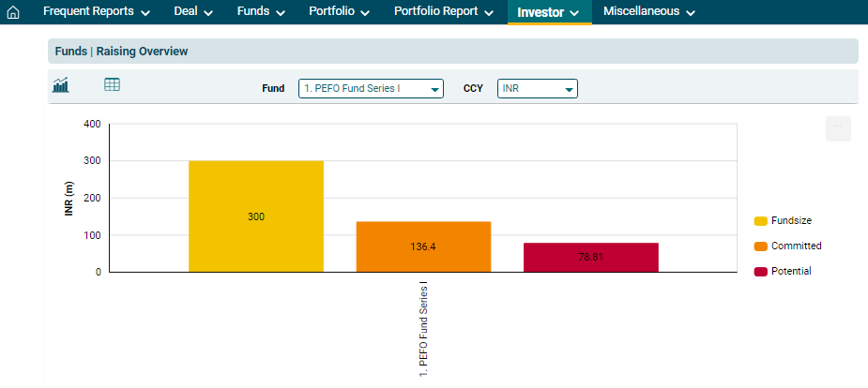The width and height of the screenshot is (868, 388).
Task: Open the chart options ellipsis button
Action: coord(838,128)
